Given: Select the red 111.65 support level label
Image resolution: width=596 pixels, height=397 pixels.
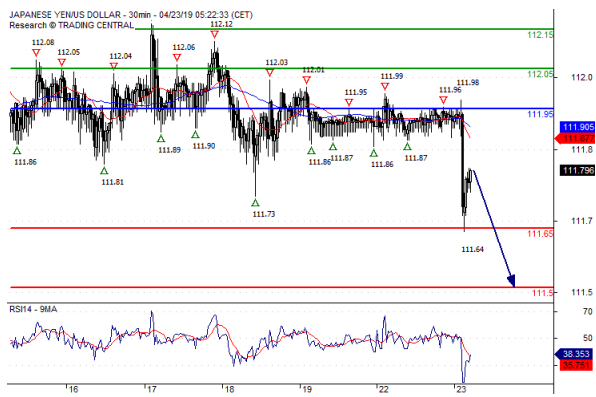Looking at the screenshot, I should [540, 233].
